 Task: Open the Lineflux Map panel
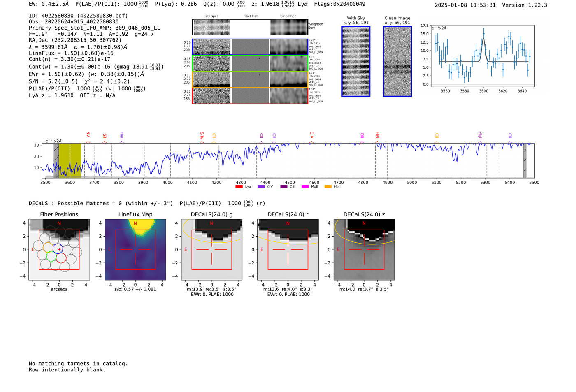135,249
